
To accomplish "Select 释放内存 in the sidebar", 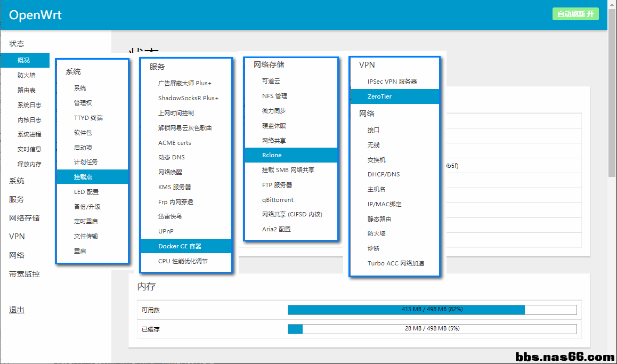I will click(29, 164).
